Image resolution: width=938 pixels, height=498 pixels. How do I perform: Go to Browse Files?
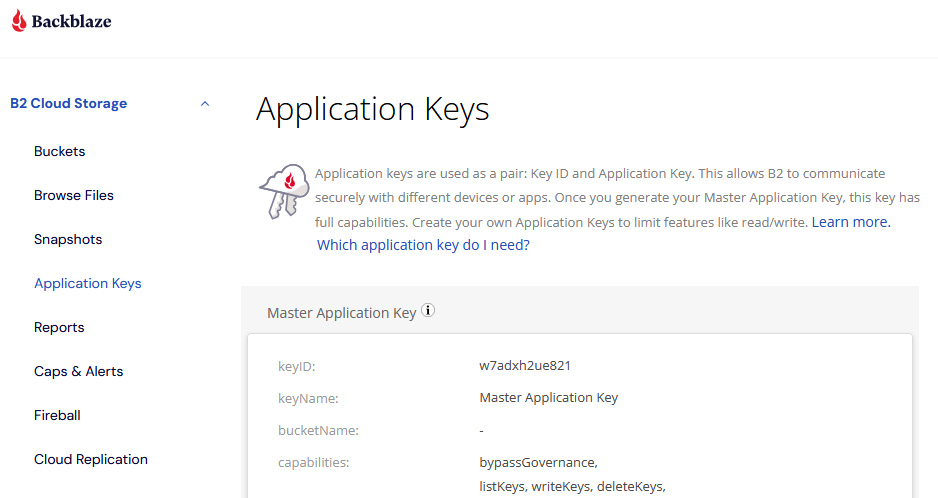tap(74, 196)
